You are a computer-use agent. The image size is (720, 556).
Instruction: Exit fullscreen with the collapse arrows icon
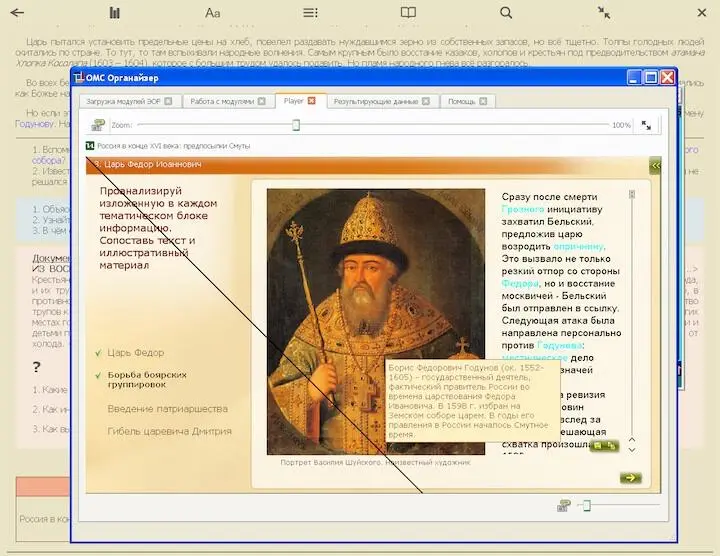[x=604, y=12]
